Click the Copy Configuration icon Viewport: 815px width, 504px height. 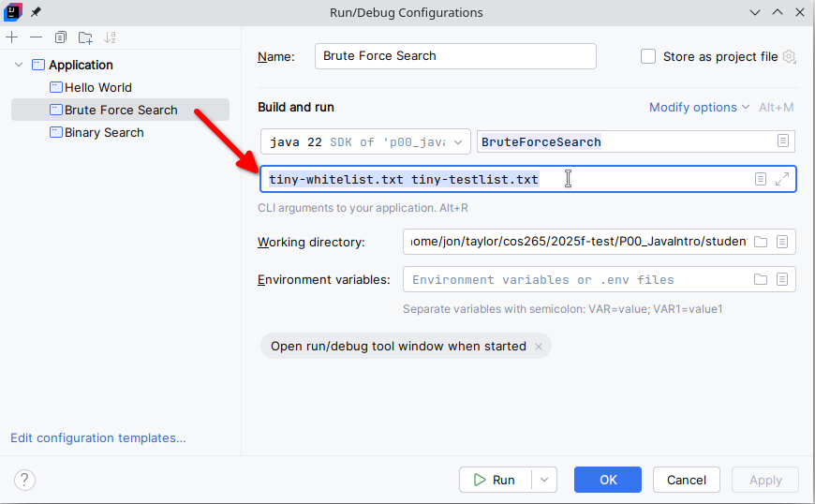[x=61, y=37]
